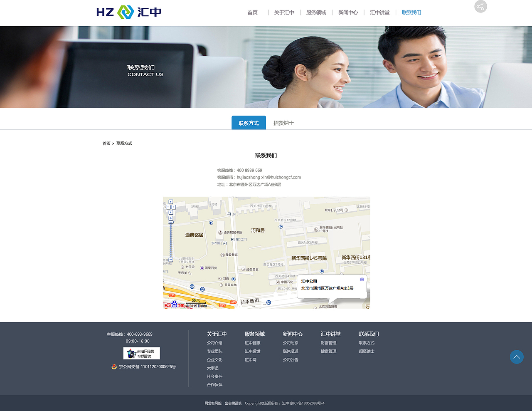This screenshot has width=532, height=411.
Task: Click the 首页 breadcrumb link
Action: coord(106,144)
